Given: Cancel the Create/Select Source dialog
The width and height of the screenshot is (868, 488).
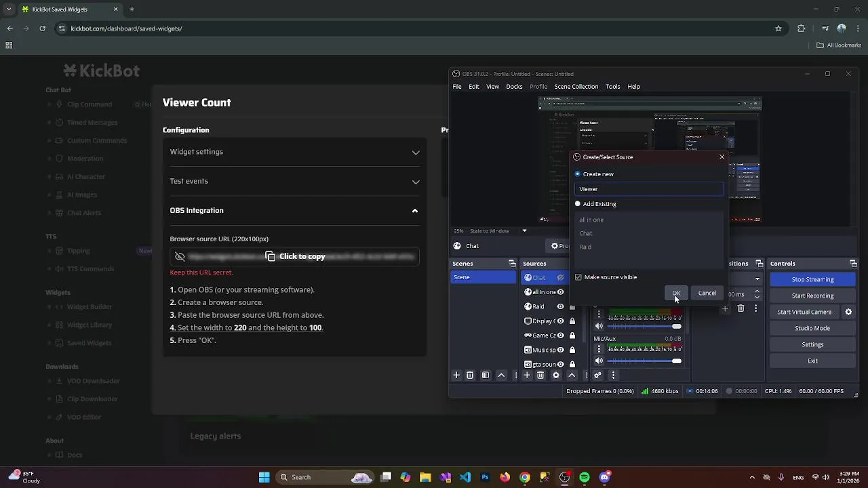Looking at the screenshot, I should tap(707, 293).
